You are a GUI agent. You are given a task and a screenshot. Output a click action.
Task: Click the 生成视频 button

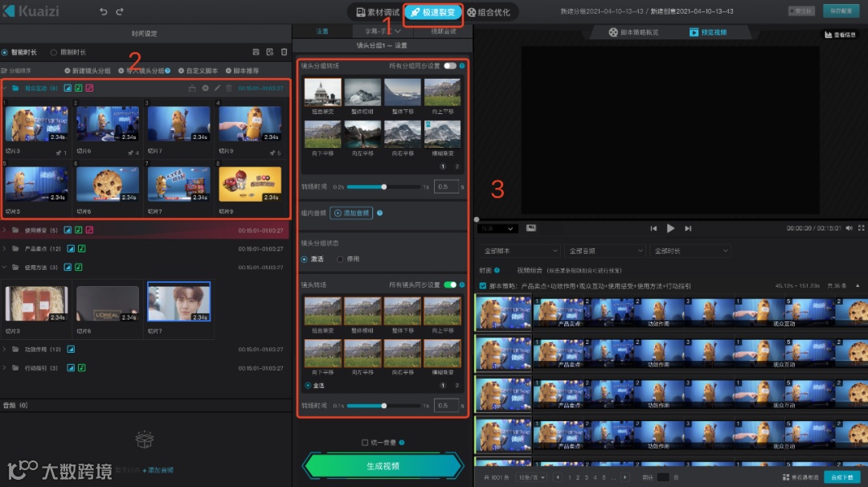pos(383,466)
